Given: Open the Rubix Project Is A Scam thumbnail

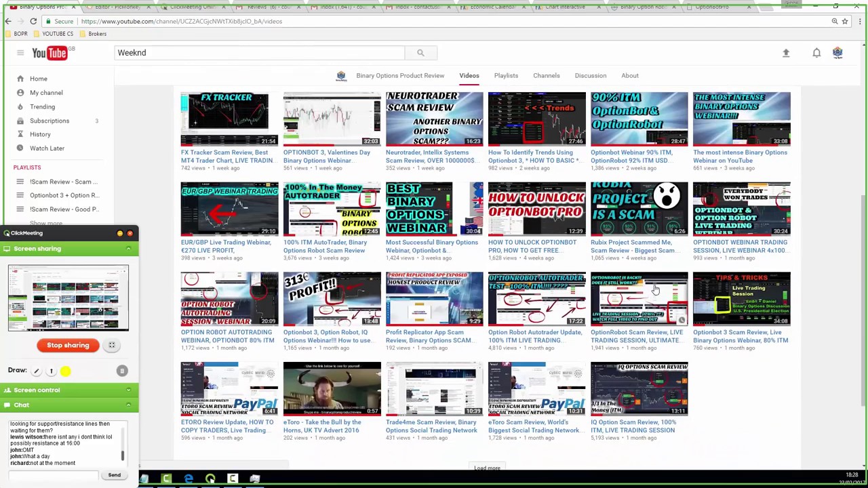Looking at the screenshot, I should coord(639,209).
